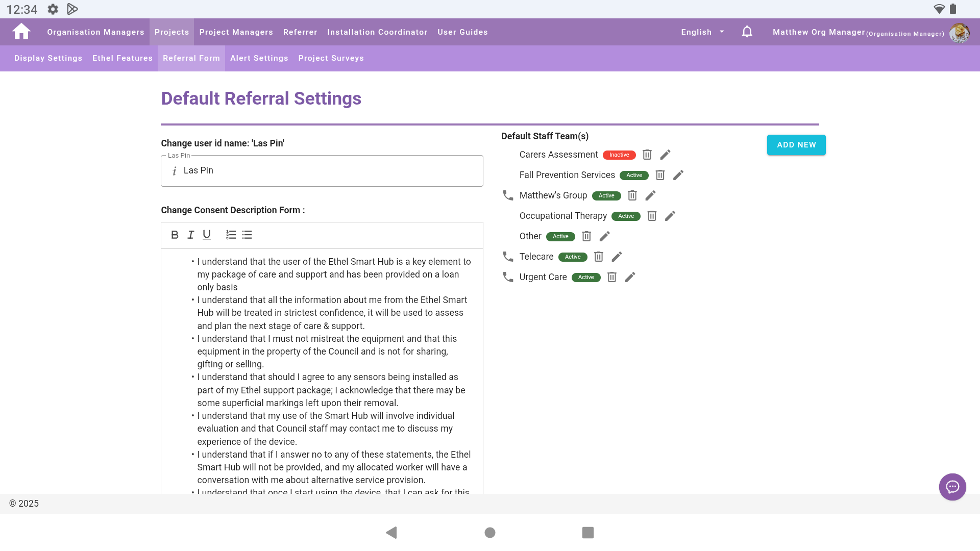This screenshot has width=980, height=551.
Task: Edit the Telecare team
Action: [617, 257]
